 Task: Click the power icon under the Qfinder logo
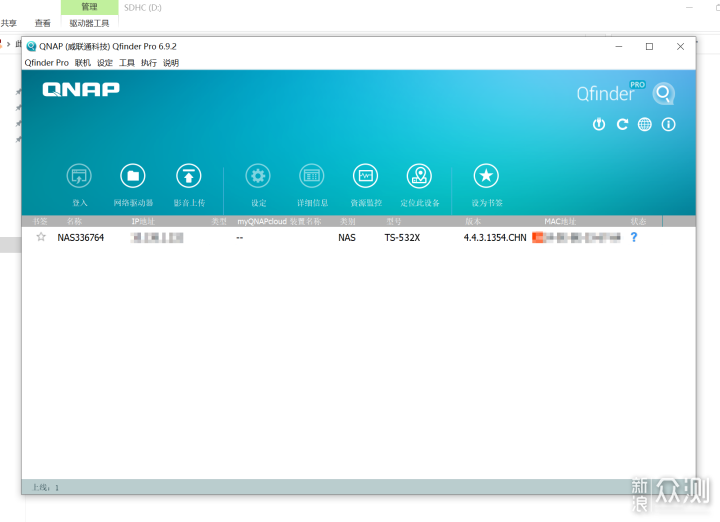599,124
